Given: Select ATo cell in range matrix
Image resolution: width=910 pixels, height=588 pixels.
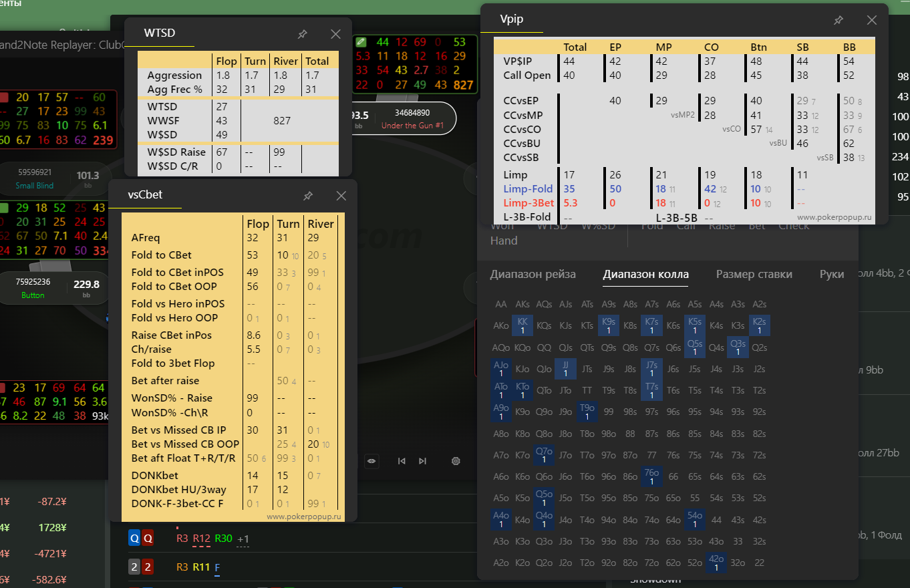Looking at the screenshot, I should (501, 390).
